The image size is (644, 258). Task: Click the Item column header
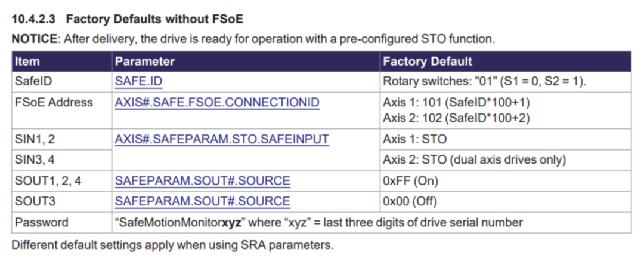pyautogui.click(x=61, y=62)
